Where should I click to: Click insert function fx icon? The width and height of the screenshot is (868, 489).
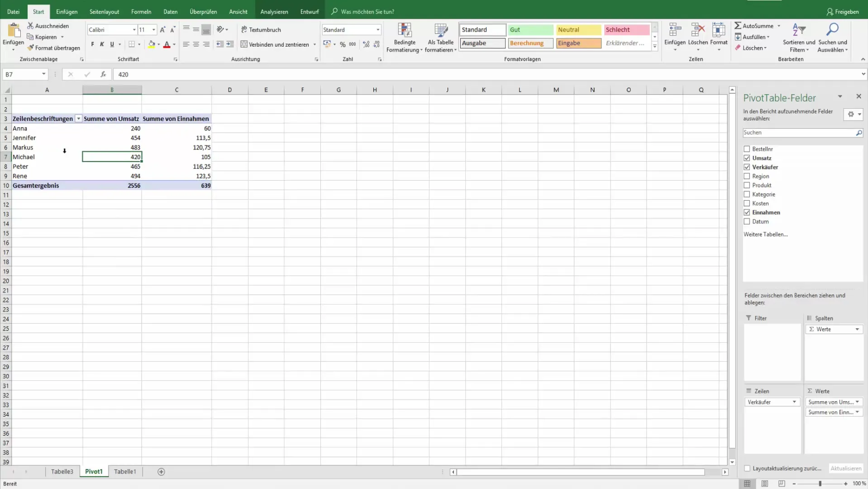[x=103, y=74]
